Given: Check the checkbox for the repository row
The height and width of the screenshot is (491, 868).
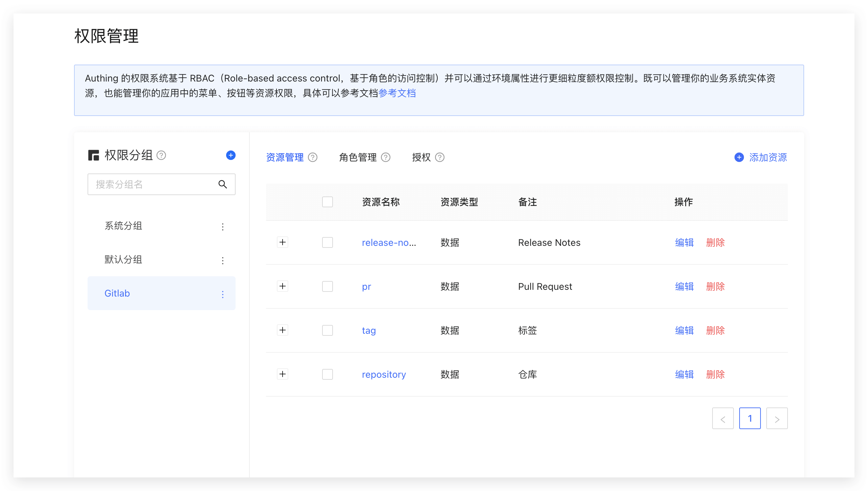Looking at the screenshot, I should pyautogui.click(x=327, y=374).
